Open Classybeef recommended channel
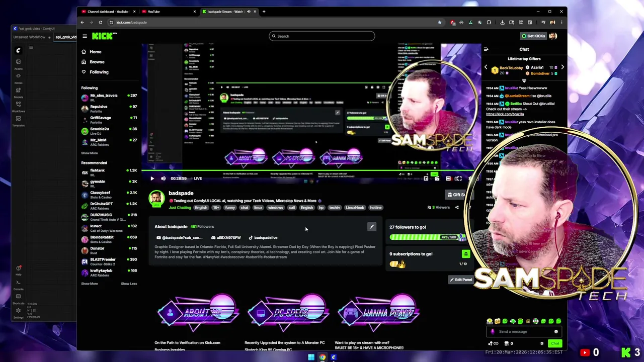This screenshot has height=362, width=644. point(109,195)
